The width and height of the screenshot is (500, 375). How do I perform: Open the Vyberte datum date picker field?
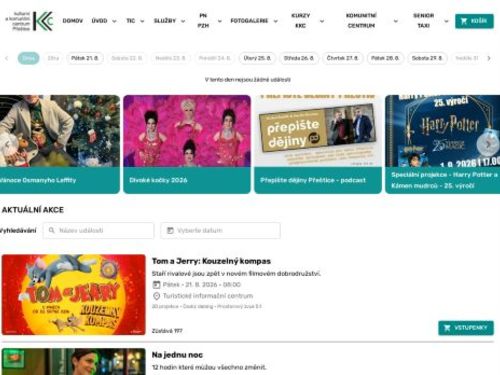(x=220, y=230)
